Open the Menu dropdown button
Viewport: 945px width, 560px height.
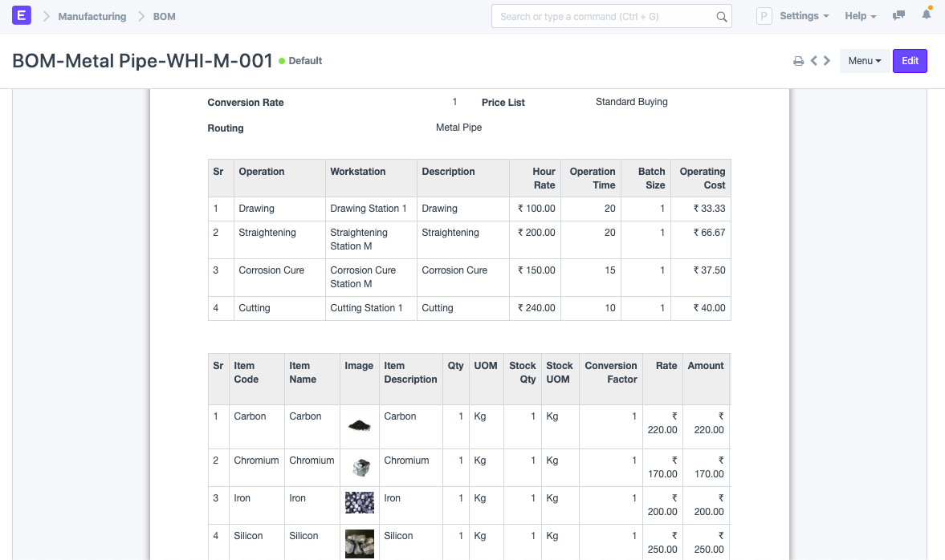[864, 61]
